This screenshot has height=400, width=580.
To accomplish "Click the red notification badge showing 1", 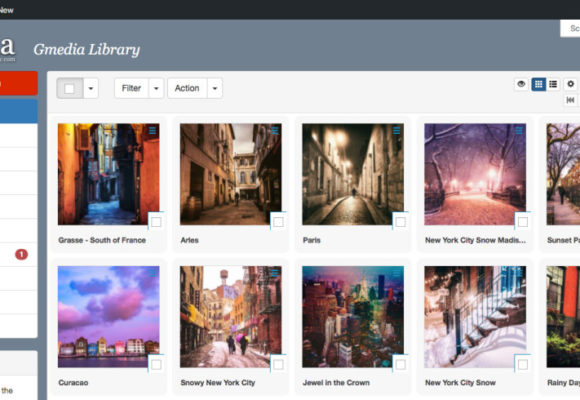I will tap(21, 254).
